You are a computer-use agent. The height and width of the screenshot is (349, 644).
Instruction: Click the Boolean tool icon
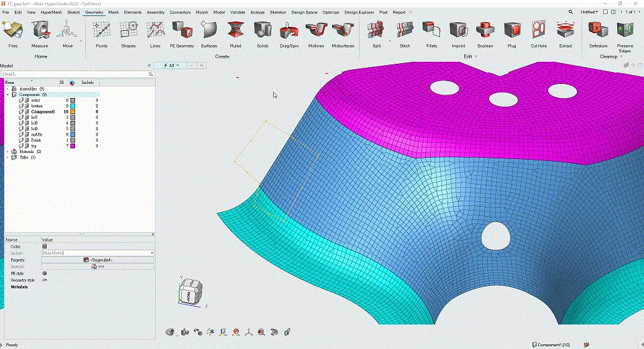click(x=485, y=31)
